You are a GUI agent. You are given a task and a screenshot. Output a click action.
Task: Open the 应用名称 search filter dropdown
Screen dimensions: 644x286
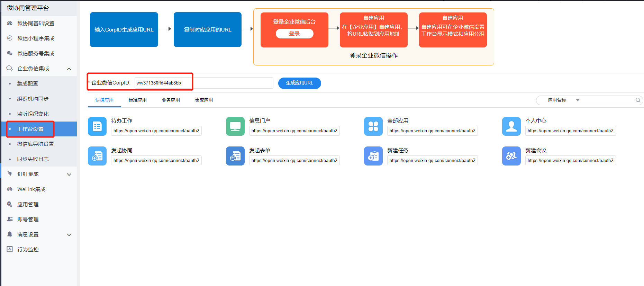[577, 100]
